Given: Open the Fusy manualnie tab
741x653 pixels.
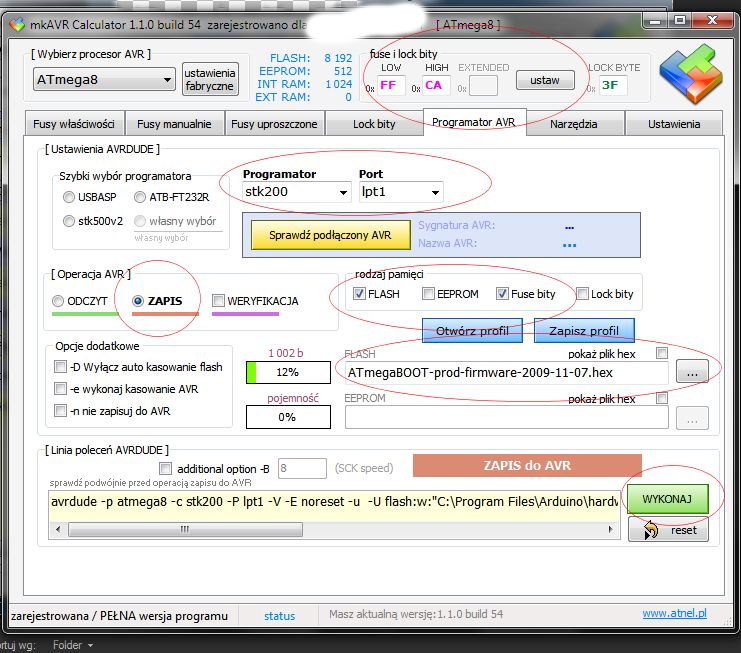Looking at the screenshot, I should pos(173,124).
